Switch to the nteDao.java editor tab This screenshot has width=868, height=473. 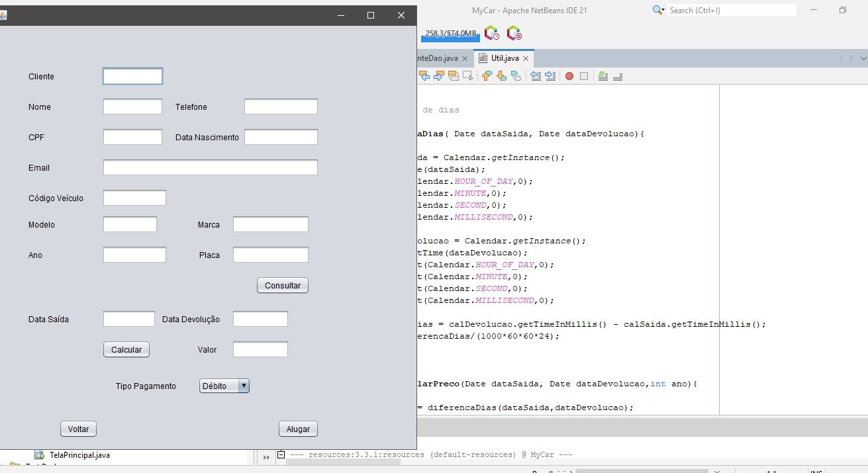[439, 58]
